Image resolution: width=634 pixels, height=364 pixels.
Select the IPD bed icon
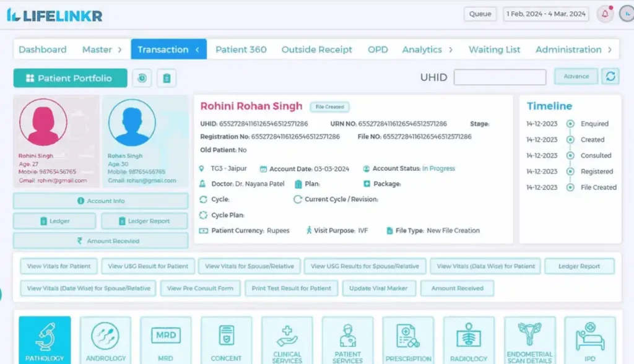pyautogui.click(x=590, y=337)
